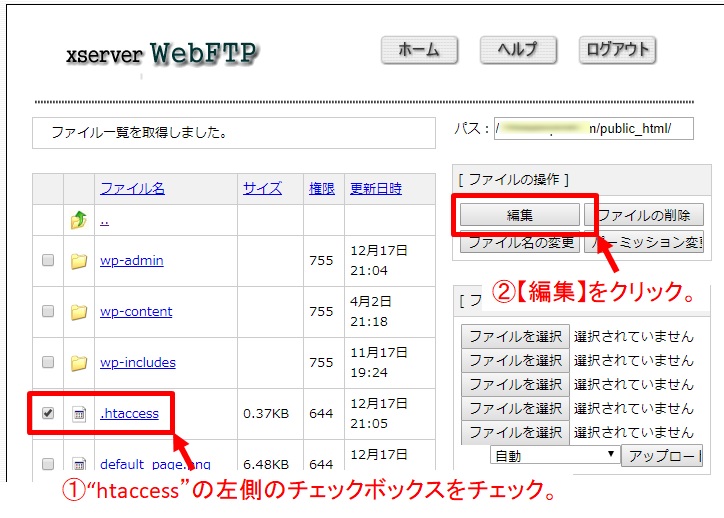The height and width of the screenshot is (518, 724).
Task: Go to ホーム in the top navigation
Action: coord(419,50)
